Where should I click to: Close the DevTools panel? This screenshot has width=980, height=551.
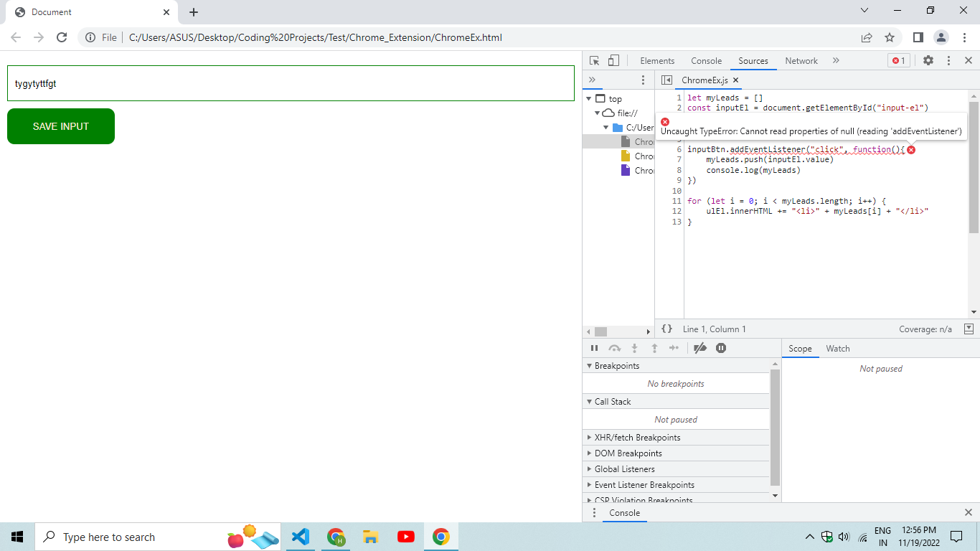pyautogui.click(x=969, y=61)
